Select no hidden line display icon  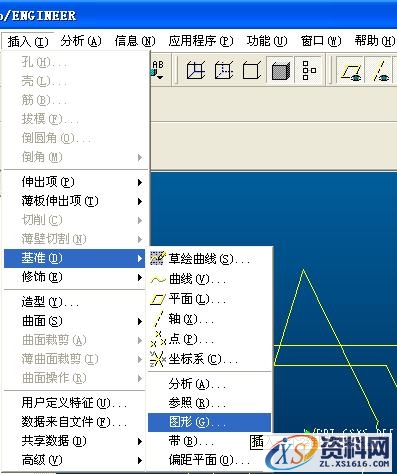pos(252,70)
